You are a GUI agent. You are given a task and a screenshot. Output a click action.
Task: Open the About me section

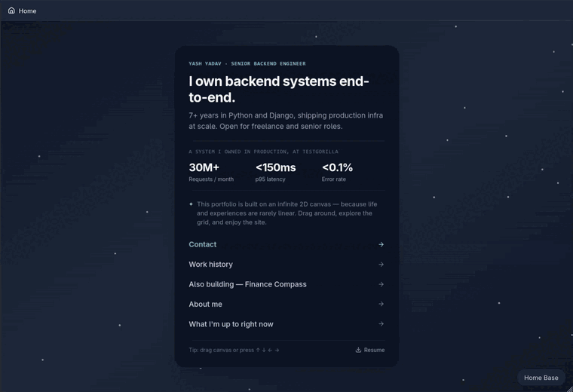coord(286,304)
